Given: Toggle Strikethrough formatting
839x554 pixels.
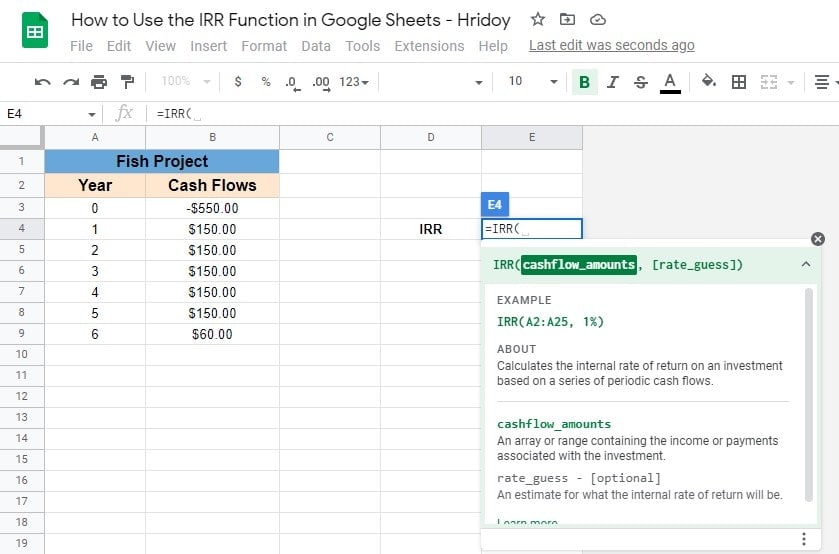Looking at the screenshot, I should 640,82.
